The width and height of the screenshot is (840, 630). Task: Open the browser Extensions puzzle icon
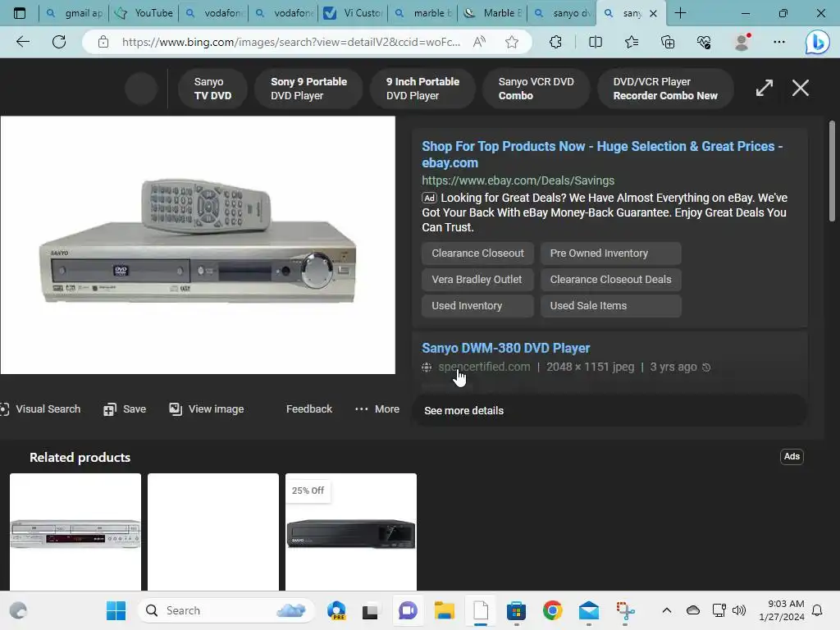pos(555,42)
